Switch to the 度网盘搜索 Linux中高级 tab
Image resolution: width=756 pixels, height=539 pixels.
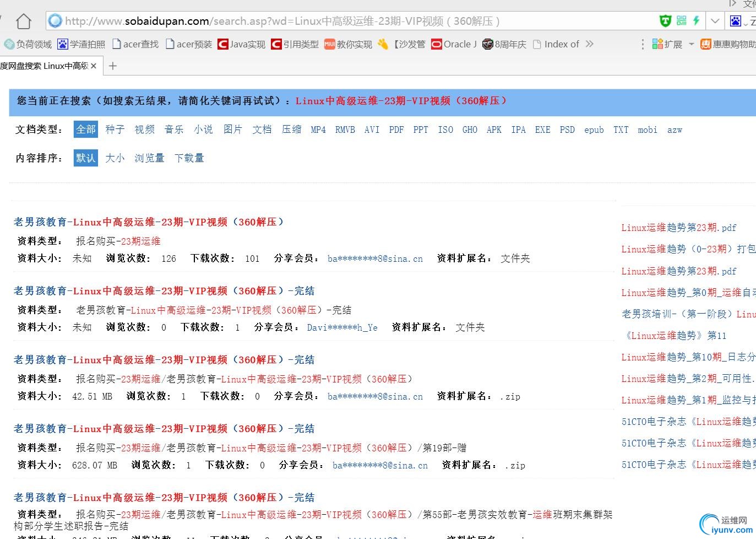coord(45,66)
